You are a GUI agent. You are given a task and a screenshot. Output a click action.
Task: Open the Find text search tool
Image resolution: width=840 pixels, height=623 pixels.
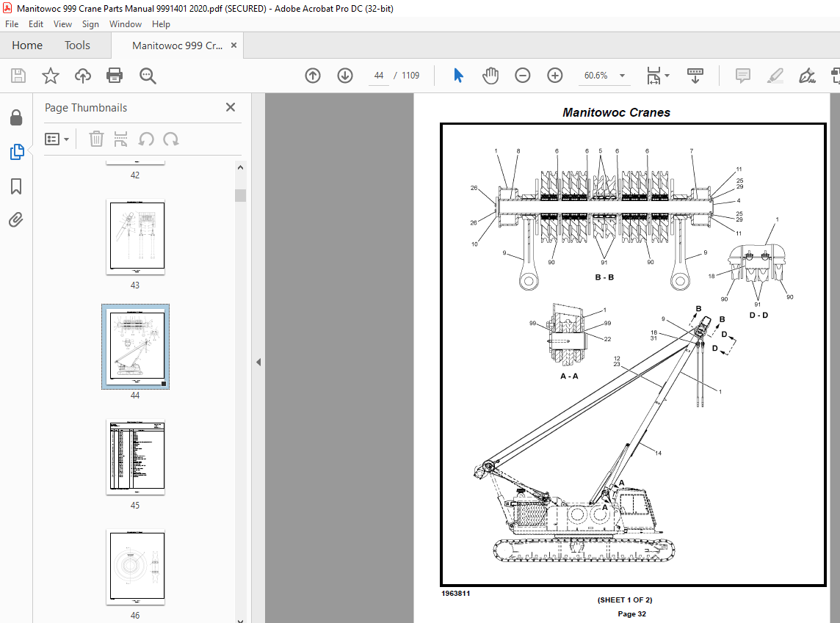[x=148, y=76]
